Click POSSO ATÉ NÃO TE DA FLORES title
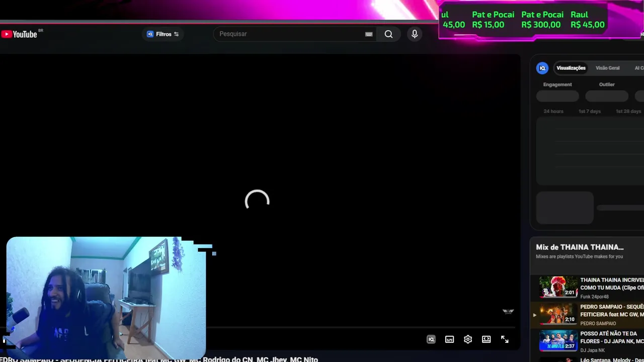Screen dimensions: 644x362 (612, 337)
